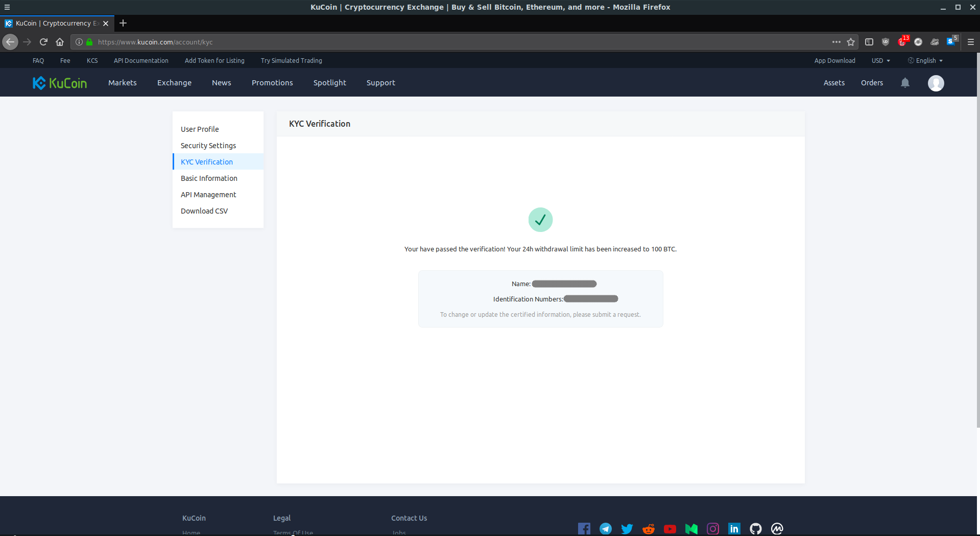Image resolution: width=980 pixels, height=536 pixels.
Task: Click the page vertical scrollbar
Action: pos(978,240)
